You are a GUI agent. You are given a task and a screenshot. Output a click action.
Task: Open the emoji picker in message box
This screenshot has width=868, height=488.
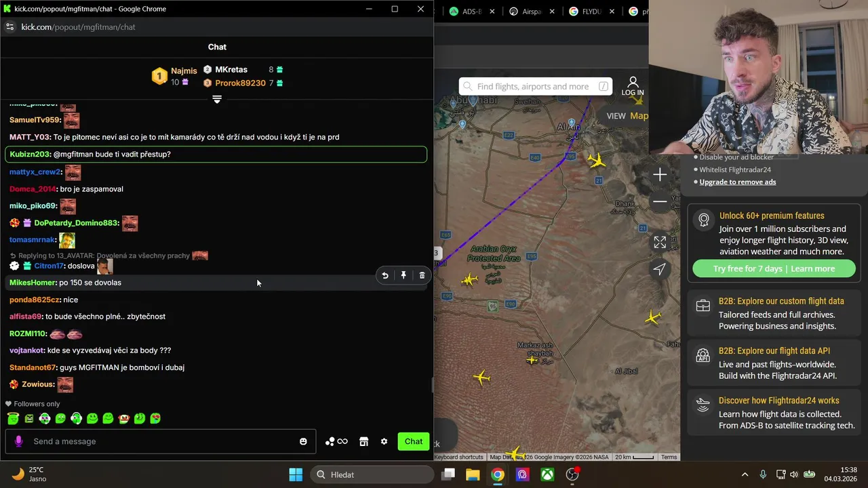[303, 441]
